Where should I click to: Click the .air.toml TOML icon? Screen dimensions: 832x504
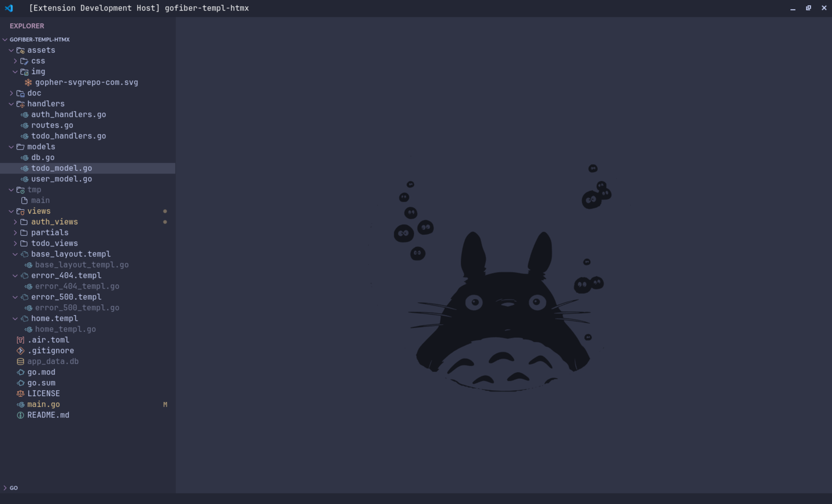click(21, 340)
